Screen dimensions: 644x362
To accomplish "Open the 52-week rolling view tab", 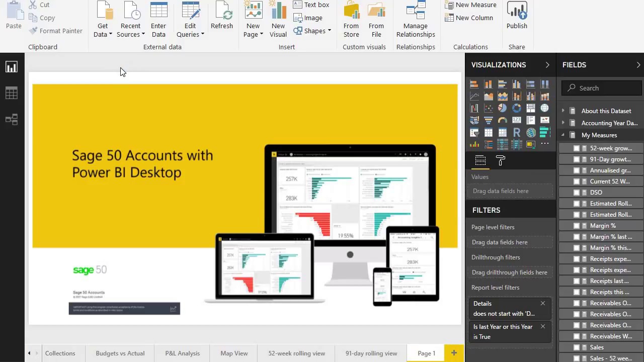I will tap(297, 353).
